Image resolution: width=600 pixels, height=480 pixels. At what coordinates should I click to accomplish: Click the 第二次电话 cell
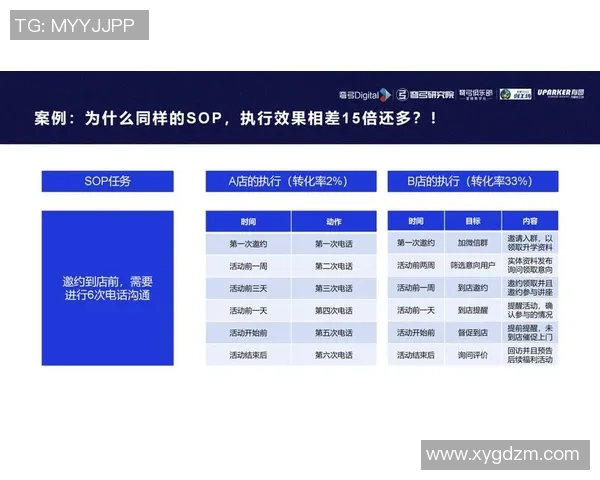pyautogui.click(x=334, y=266)
